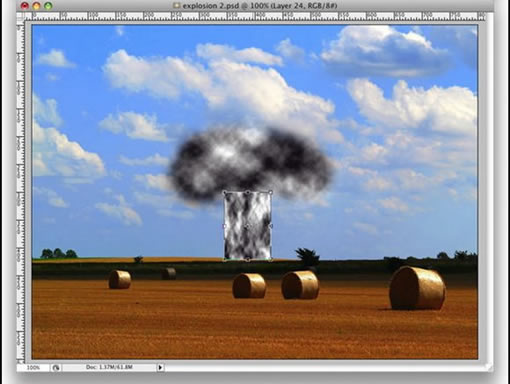Click the dark smoke cloud on canvas

pos(252,163)
